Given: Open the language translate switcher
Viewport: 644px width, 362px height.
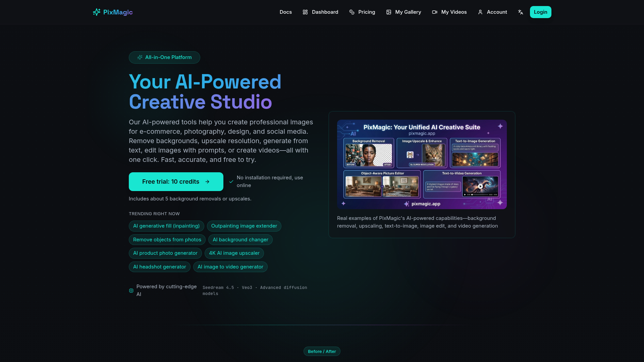Looking at the screenshot, I should pos(521,12).
